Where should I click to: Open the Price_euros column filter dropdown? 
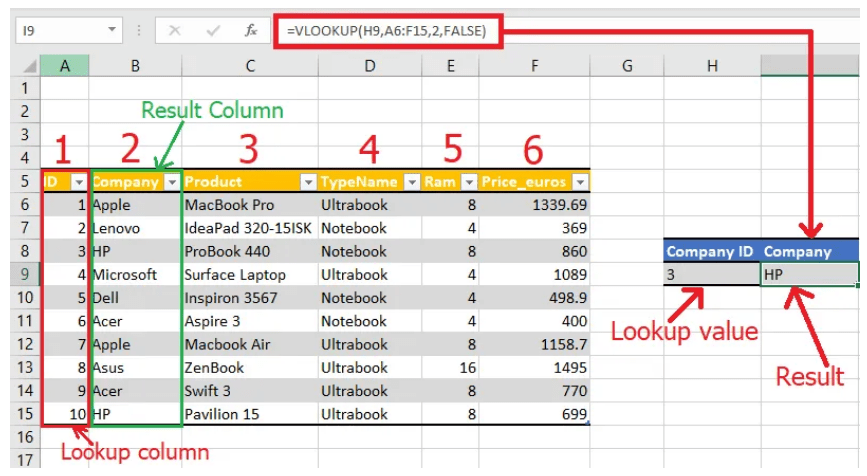point(581,182)
